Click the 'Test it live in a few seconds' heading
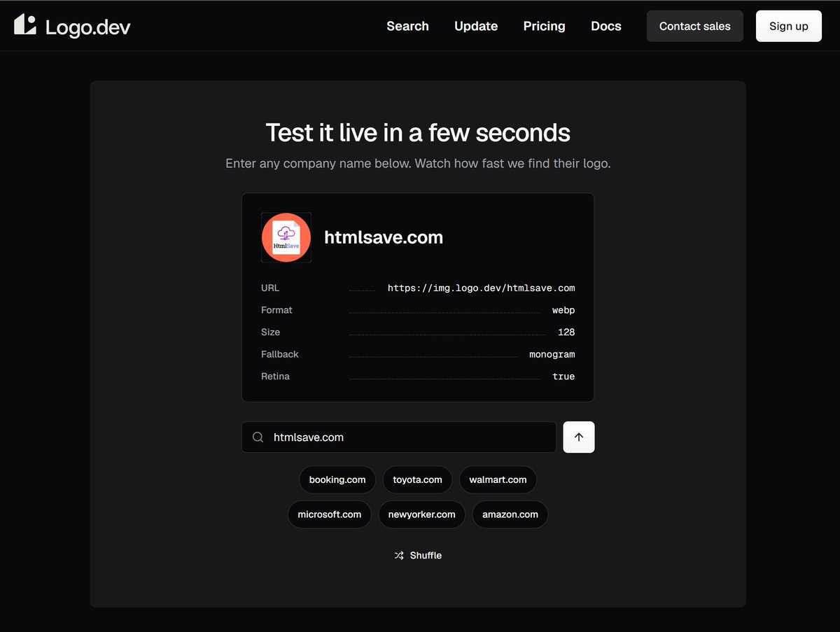The width and height of the screenshot is (840, 632). tap(418, 132)
